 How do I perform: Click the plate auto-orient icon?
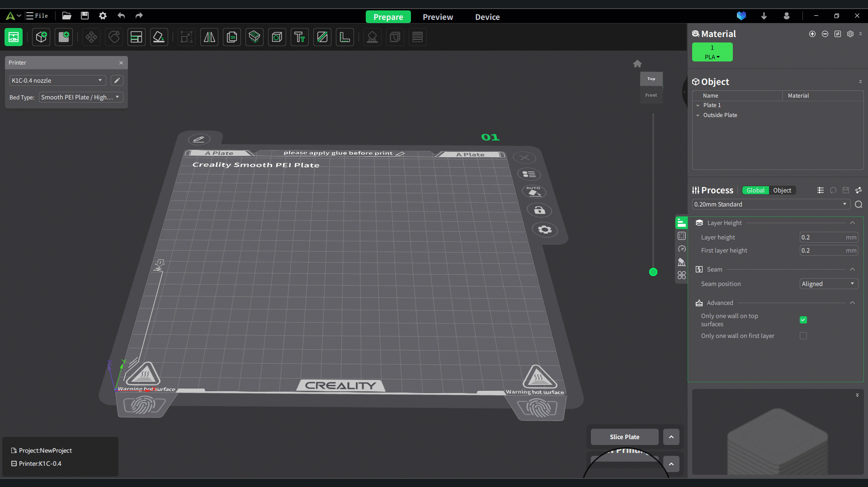(534, 192)
